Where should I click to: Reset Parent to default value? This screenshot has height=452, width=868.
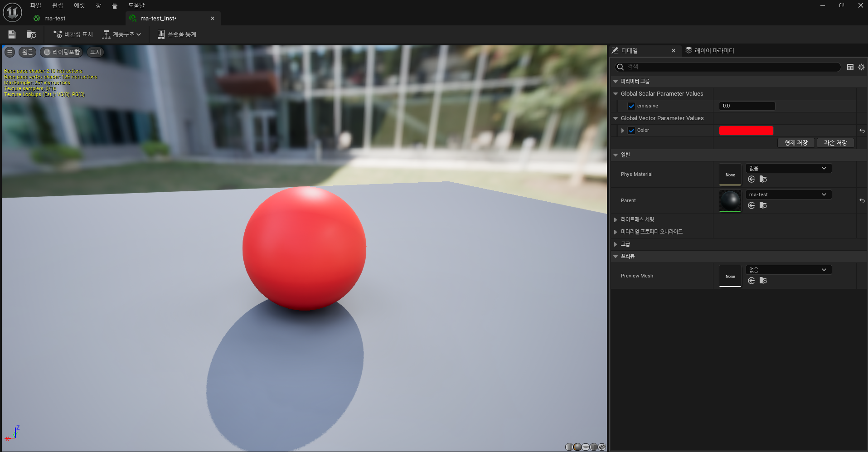point(862,200)
